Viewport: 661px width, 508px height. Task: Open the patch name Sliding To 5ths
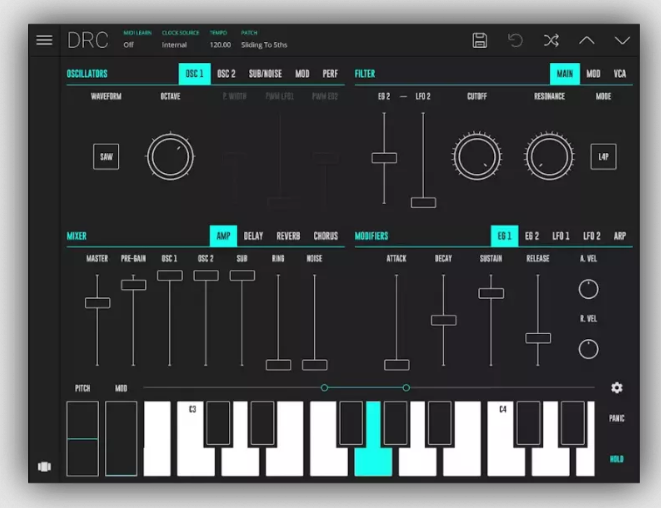point(264,45)
